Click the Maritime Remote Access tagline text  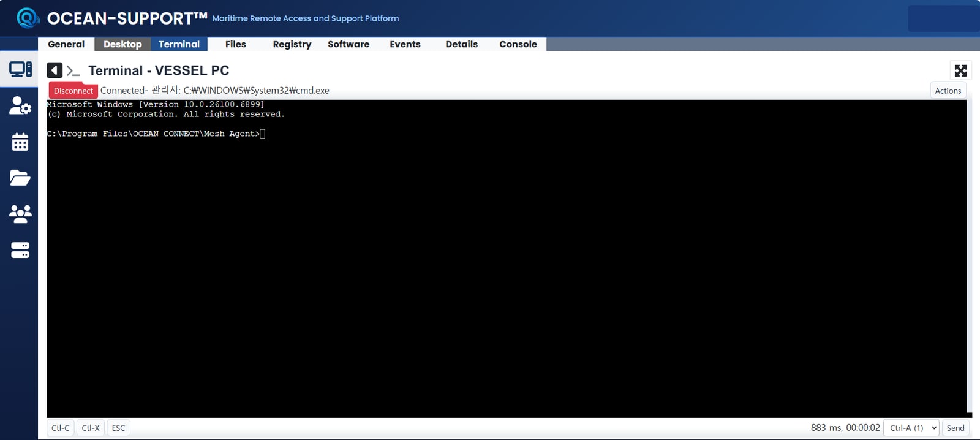pos(305,18)
